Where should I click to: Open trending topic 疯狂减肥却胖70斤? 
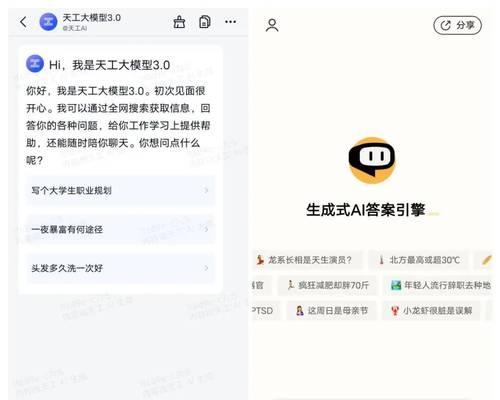point(328,285)
